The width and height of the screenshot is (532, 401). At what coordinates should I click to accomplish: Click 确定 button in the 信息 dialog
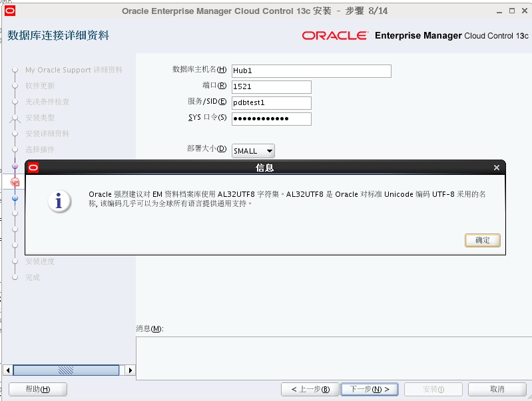(x=482, y=240)
